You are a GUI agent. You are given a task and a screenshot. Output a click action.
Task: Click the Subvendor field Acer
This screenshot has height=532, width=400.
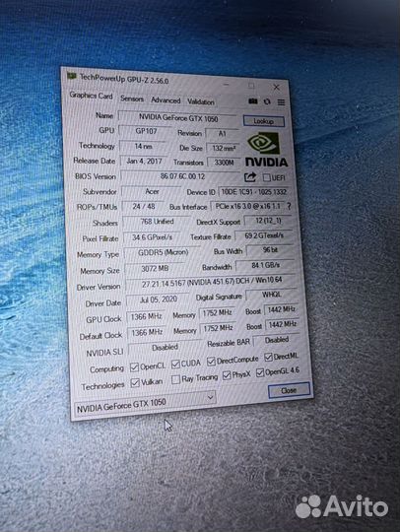coord(152,191)
